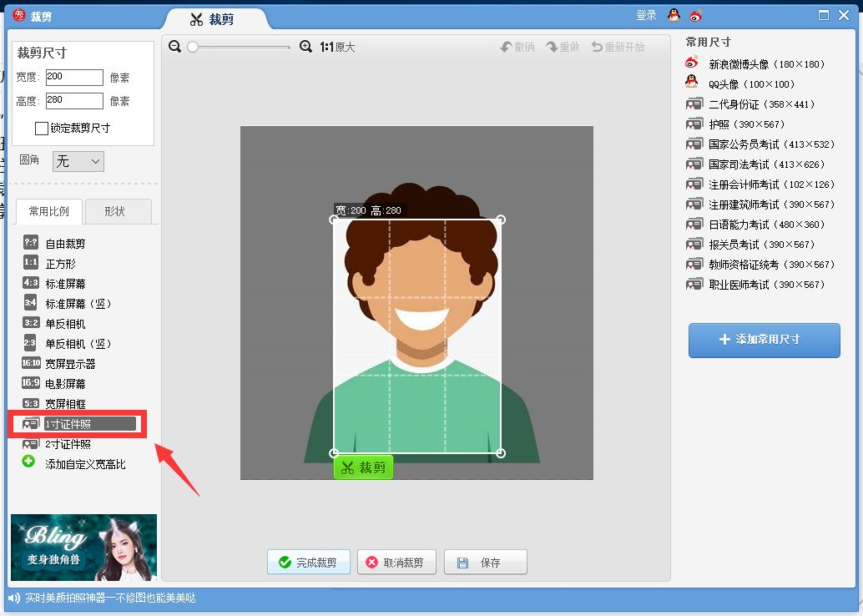Pick the 日语能力考试 (480×360) size
Image resolution: width=863 pixels, height=616 pixels.
click(755, 224)
